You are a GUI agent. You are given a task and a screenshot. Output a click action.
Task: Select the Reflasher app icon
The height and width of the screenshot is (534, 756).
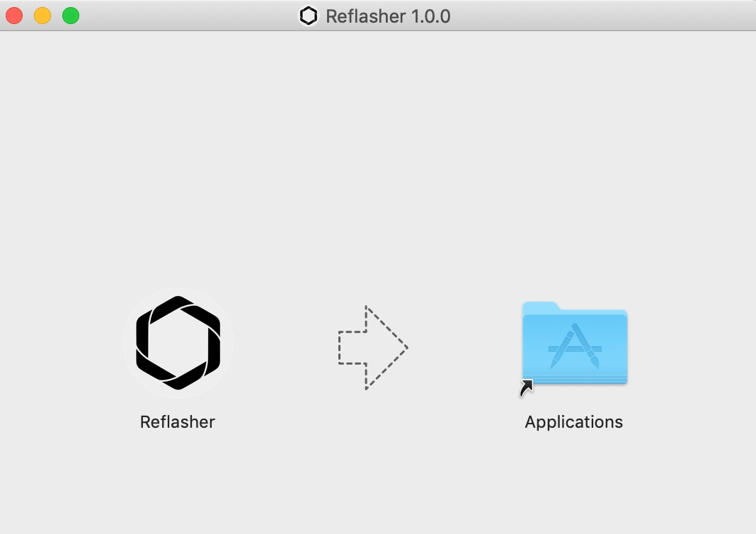[178, 343]
